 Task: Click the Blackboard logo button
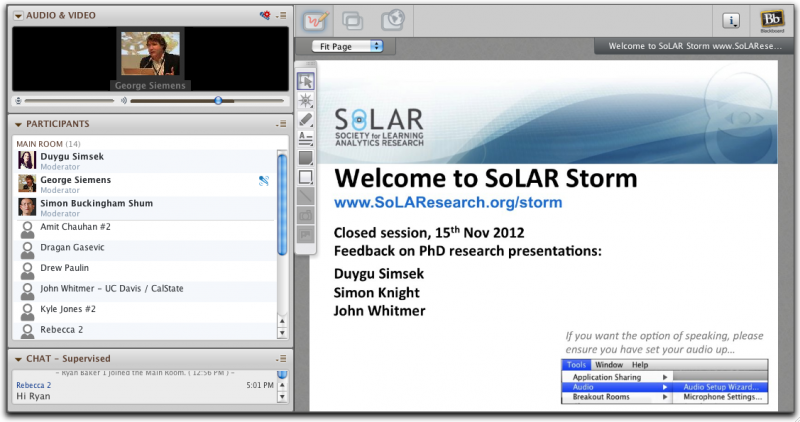point(771,20)
